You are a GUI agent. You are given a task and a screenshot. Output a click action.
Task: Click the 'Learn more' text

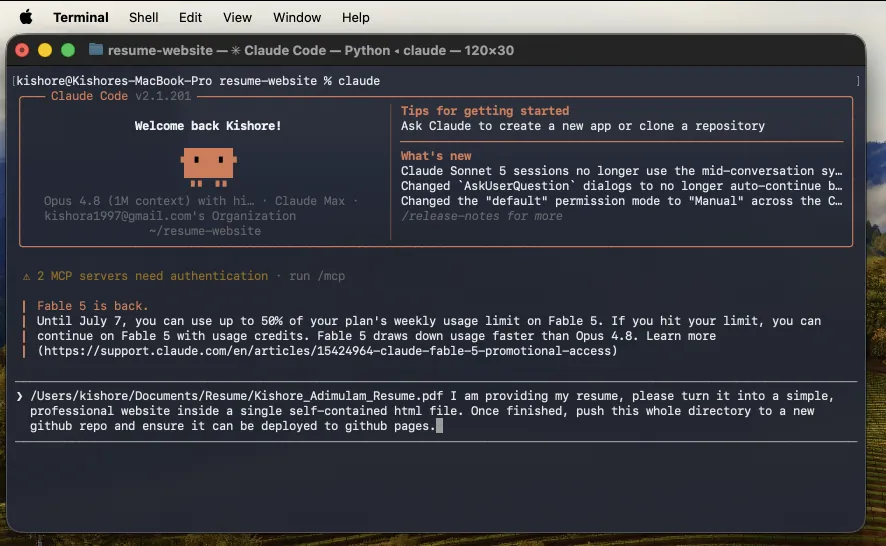681,336
